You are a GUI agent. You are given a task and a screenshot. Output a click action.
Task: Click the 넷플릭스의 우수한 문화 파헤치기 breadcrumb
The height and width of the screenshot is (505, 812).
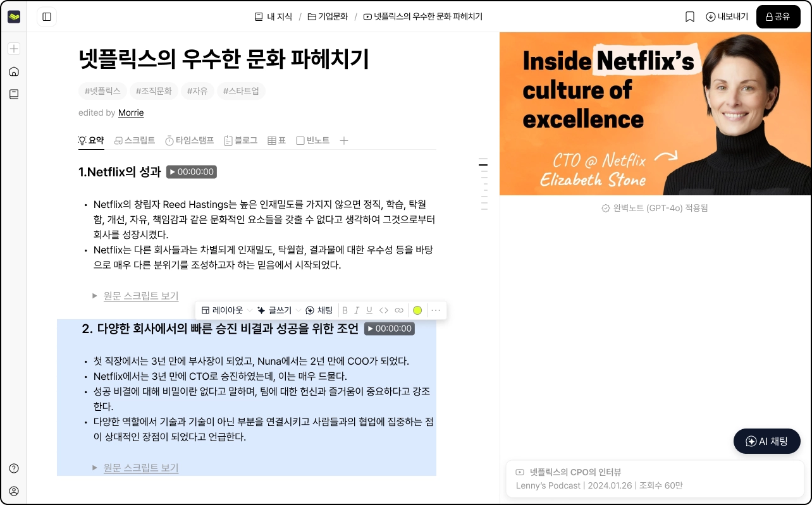(422, 17)
